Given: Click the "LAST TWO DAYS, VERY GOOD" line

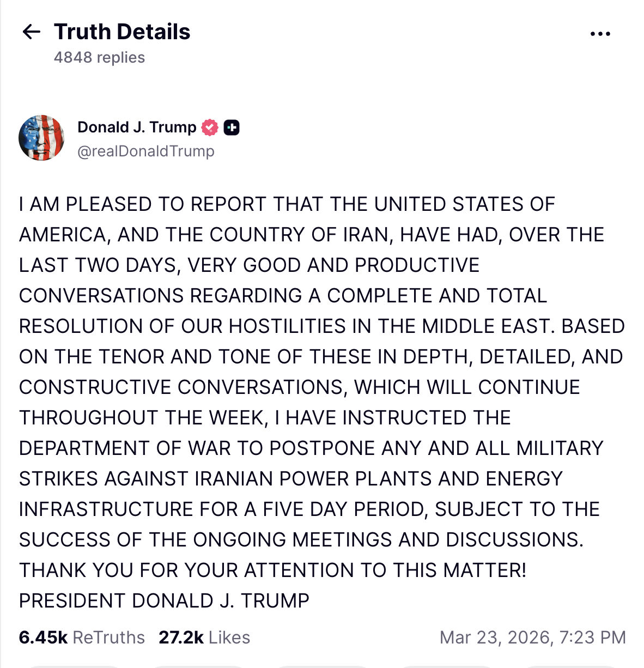Looking at the screenshot, I should [x=249, y=265].
